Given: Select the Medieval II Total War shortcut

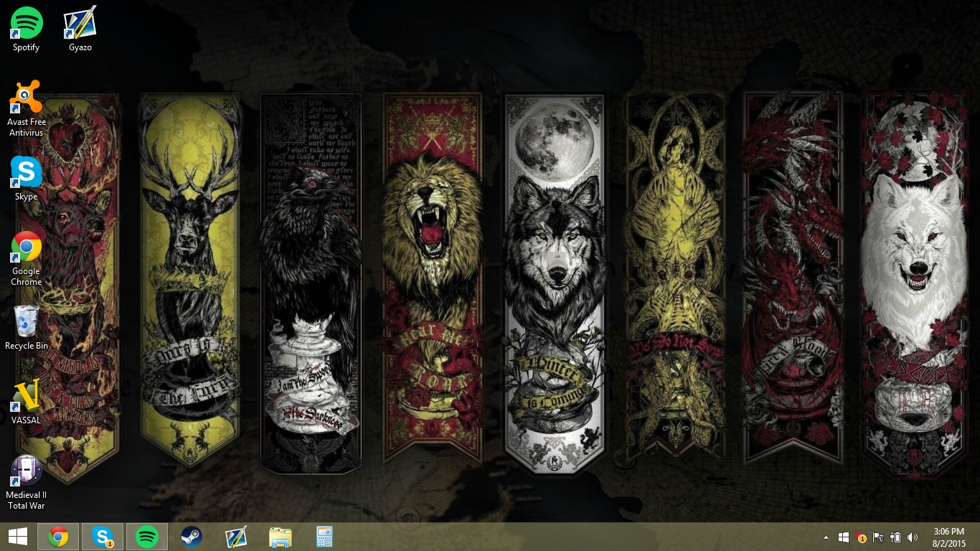Looking at the screenshot, I should [x=27, y=483].
